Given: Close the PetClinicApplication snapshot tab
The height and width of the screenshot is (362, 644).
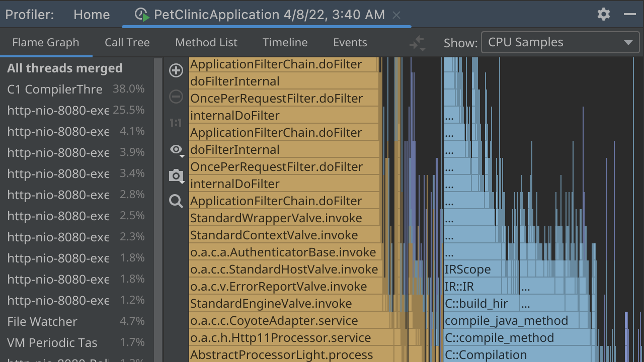Looking at the screenshot, I should (396, 15).
